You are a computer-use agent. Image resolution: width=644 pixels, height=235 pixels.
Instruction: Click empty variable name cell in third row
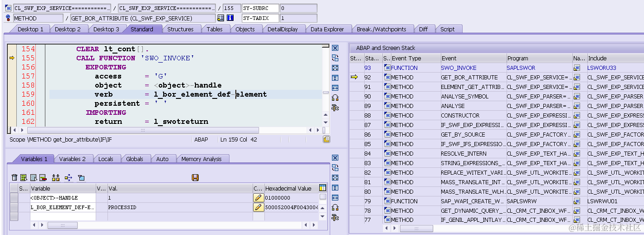click(63, 217)
